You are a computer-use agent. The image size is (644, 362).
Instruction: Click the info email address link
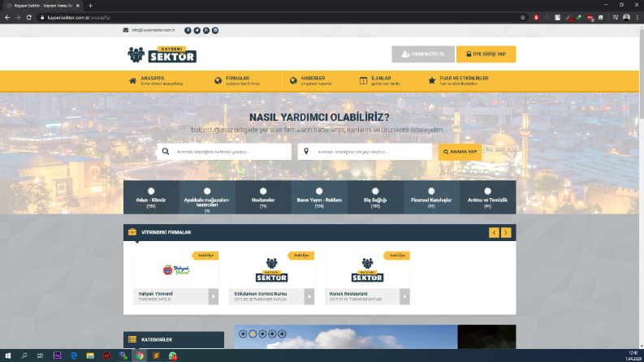(153, 30)
